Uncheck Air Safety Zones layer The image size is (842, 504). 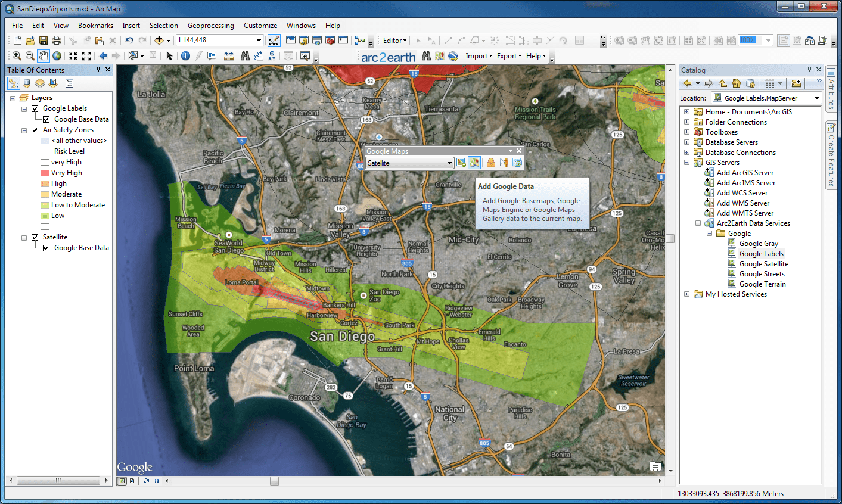click(35, 130)
